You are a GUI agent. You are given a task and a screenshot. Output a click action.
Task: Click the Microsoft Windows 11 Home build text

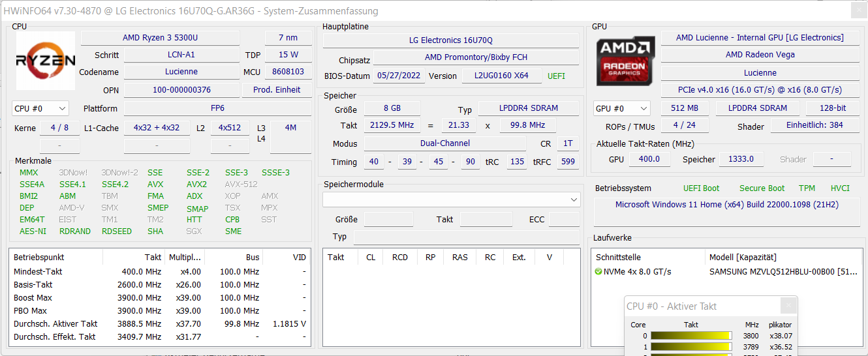[727, 205]
